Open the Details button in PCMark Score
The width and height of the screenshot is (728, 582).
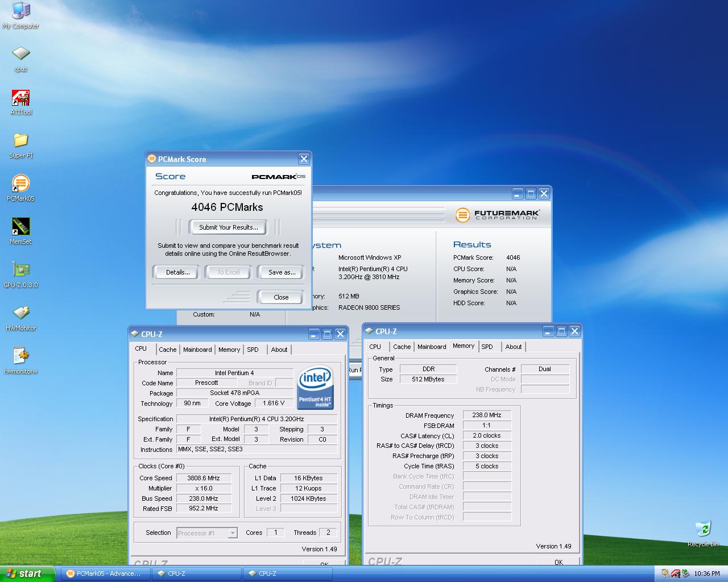coord(177,272)
